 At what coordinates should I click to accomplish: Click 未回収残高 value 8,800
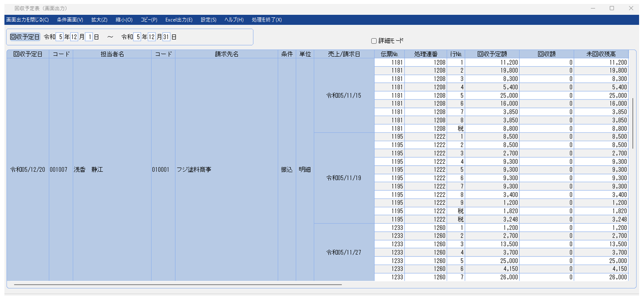coord(601,128)
